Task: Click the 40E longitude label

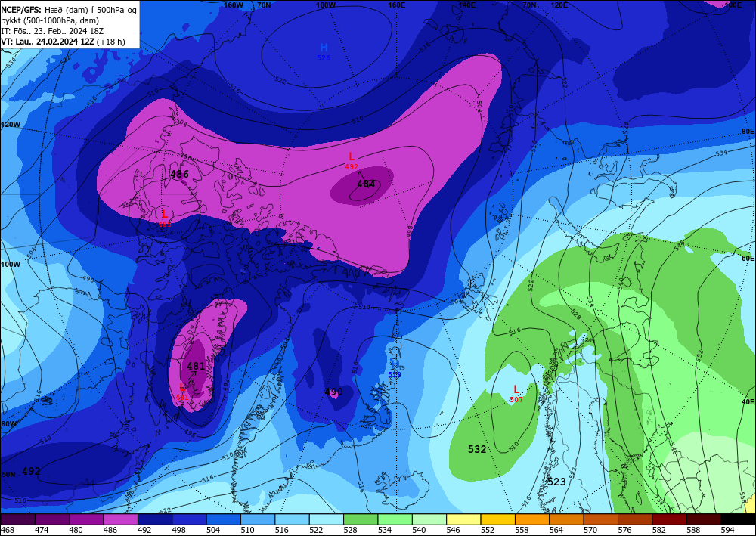Action: point(748,401)
